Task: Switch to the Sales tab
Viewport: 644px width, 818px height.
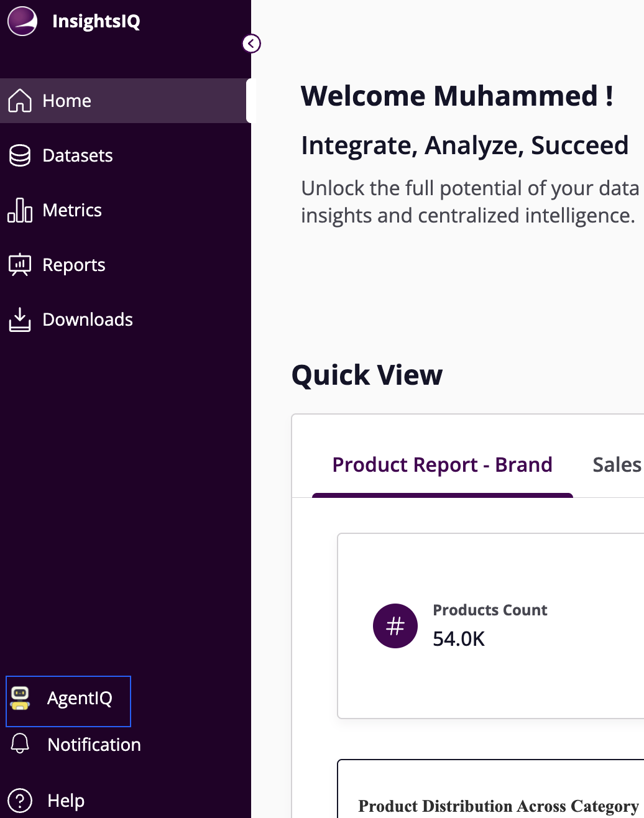Action: pyautogui.click(x=617, y=465)
